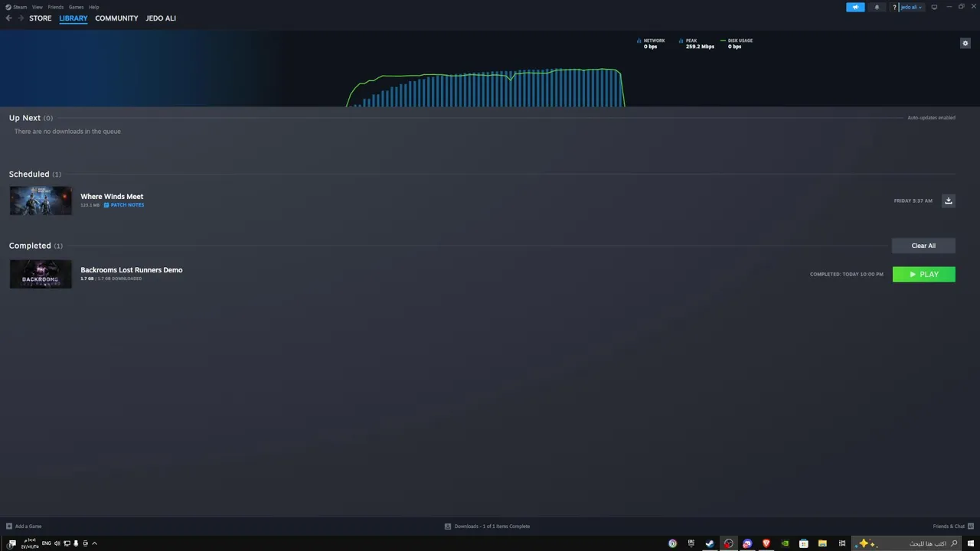
Task: Click the PEAK 259.2 Mbps readout
Action: coord(697,44)
